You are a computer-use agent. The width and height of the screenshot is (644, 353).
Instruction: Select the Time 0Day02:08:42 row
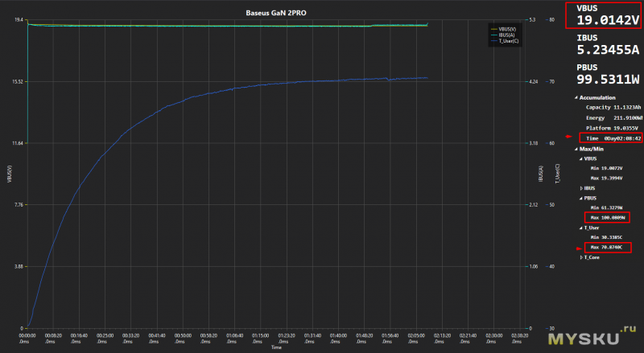click(613, 138)
